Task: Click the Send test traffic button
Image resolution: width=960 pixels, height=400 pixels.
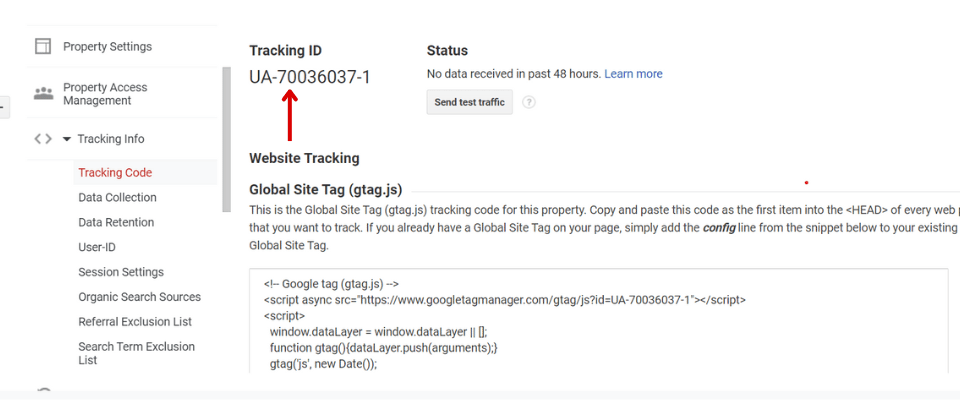Action: (470, 102)
